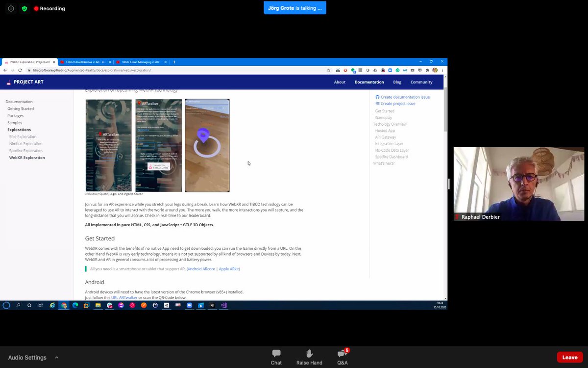
Task: Switch to WebXR Exploration browser tab
Action: pos(29,62)
